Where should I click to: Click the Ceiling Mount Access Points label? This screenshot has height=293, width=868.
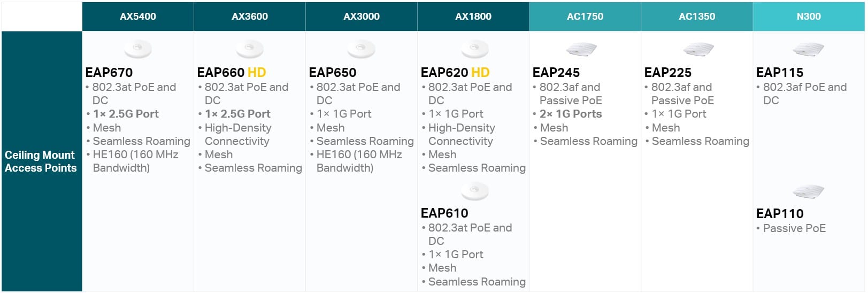coord(41,161)
